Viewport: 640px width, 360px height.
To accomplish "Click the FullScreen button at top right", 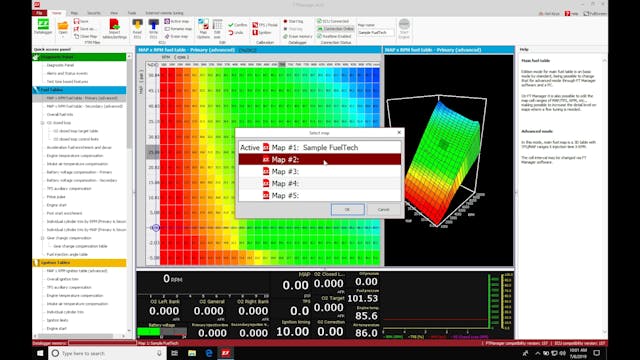I will tap(594, 13).
